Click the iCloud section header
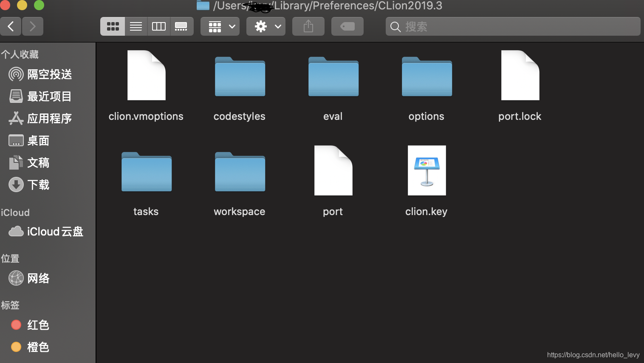Image resolution: width=644 pixels, height=363 pixels. coord(15,213)
